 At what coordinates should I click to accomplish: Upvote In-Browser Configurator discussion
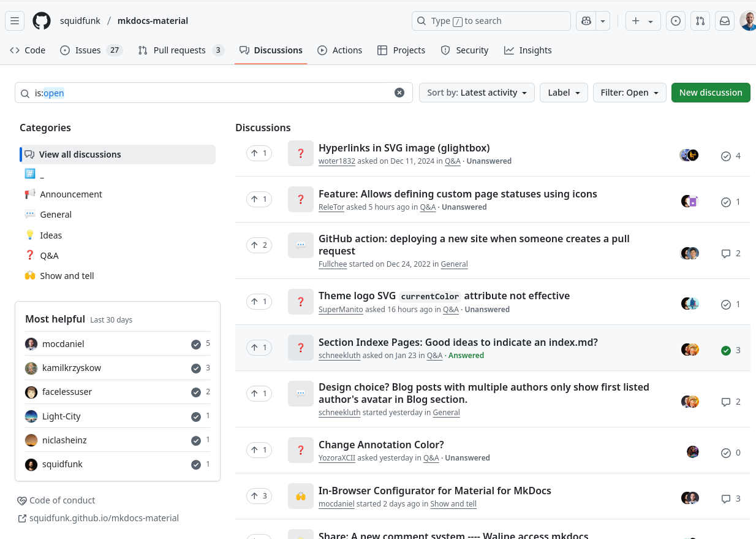pos(259,496)
